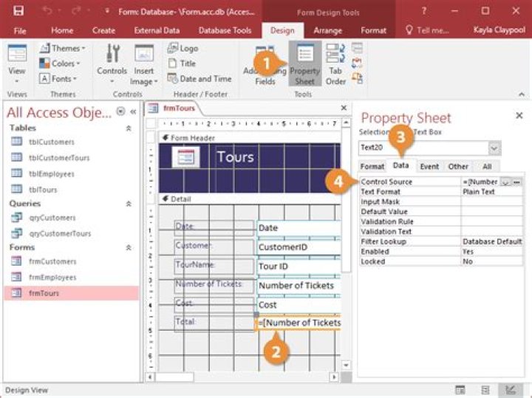Screen dimensions: 532x398
Task: Open the Colors dropdown in Themes group
Action: pyautogui.click(x=60, y=64)
